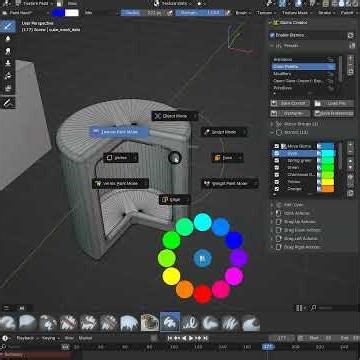Open the Texture Mask dropdown in header

[x=297, y=13]
